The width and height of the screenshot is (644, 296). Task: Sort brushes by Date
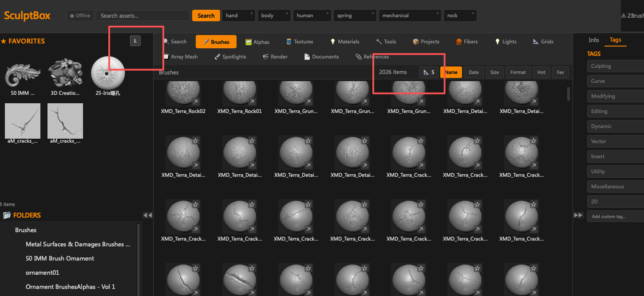pos(474,72)
